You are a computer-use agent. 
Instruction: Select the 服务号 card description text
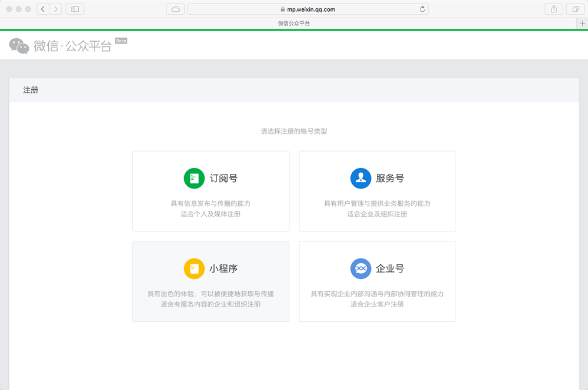tap(377, 209)
